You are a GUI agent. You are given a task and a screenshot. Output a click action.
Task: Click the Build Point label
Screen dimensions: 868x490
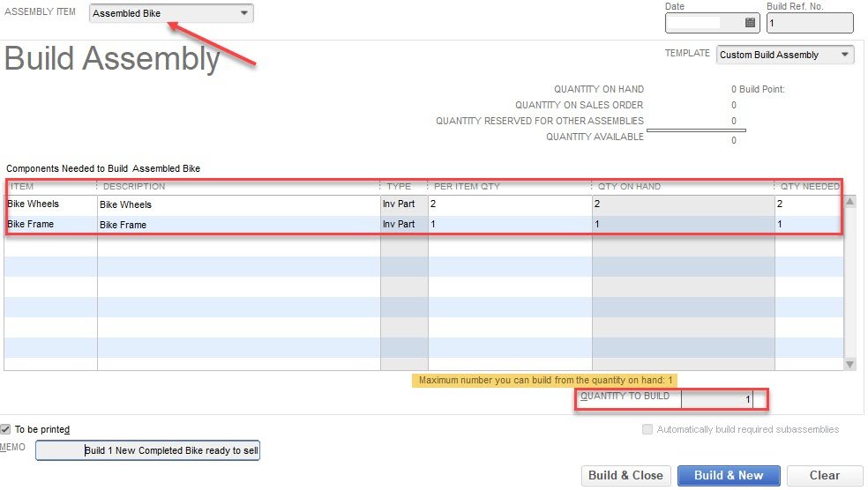[762, 89]
